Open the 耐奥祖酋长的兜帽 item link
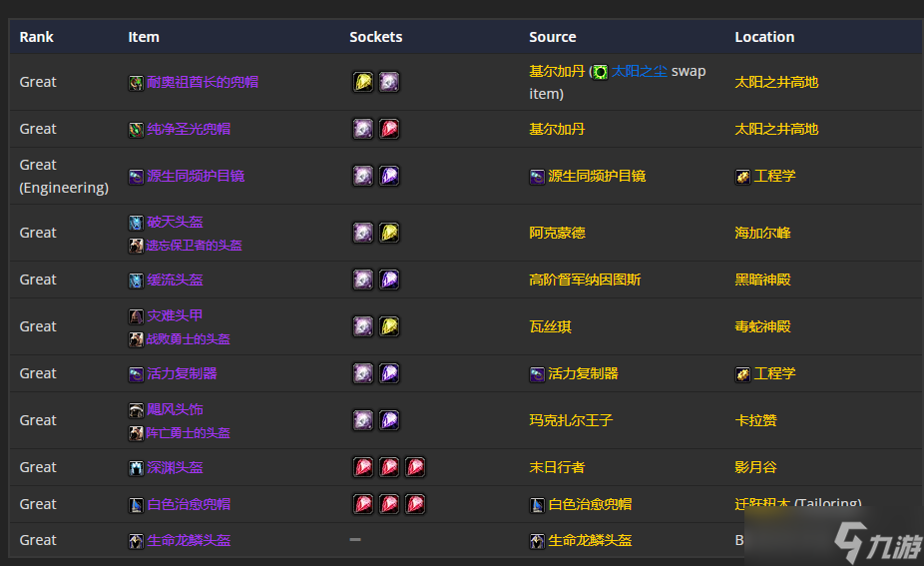924x566 pixels. point(203,82)
